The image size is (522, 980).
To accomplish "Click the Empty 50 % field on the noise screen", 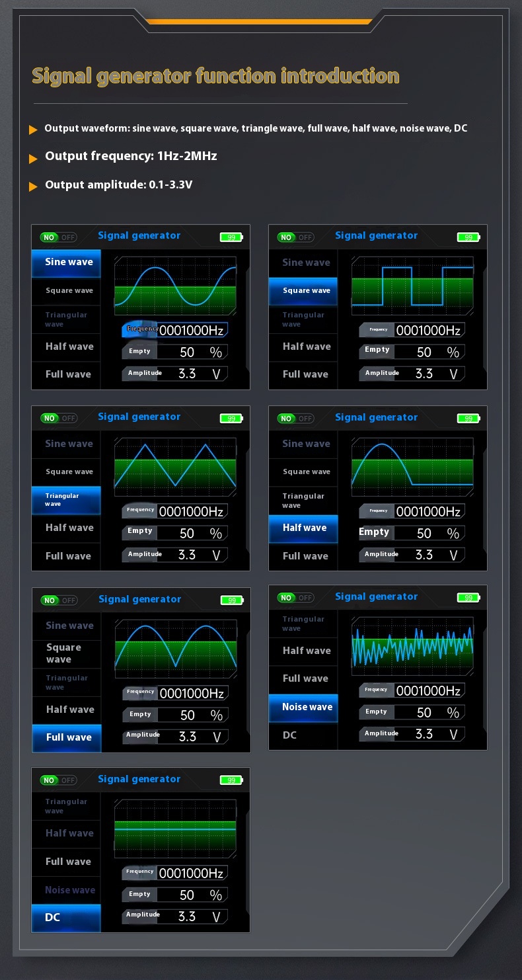I will (412, 712).
